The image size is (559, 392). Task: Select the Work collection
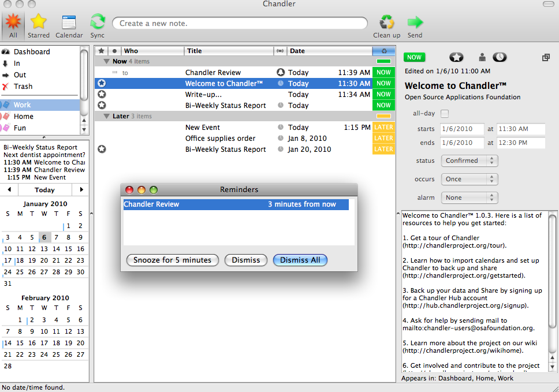[40, 104]
